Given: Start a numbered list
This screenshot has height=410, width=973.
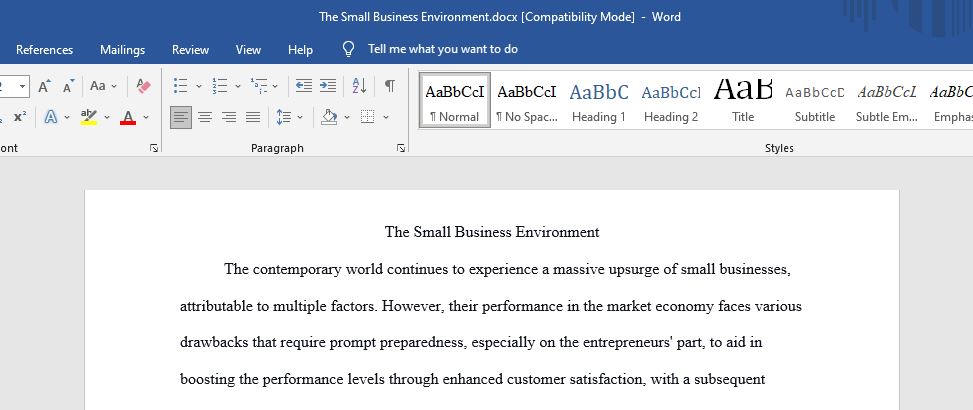Looking at the screenshot, I should [220, 86].
